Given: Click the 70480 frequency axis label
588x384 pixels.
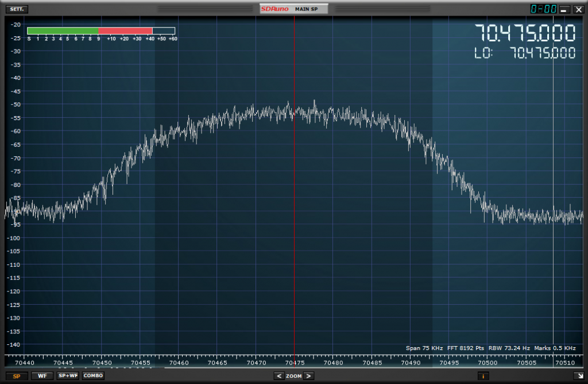Looking at the screenshot, I should 334,363.
